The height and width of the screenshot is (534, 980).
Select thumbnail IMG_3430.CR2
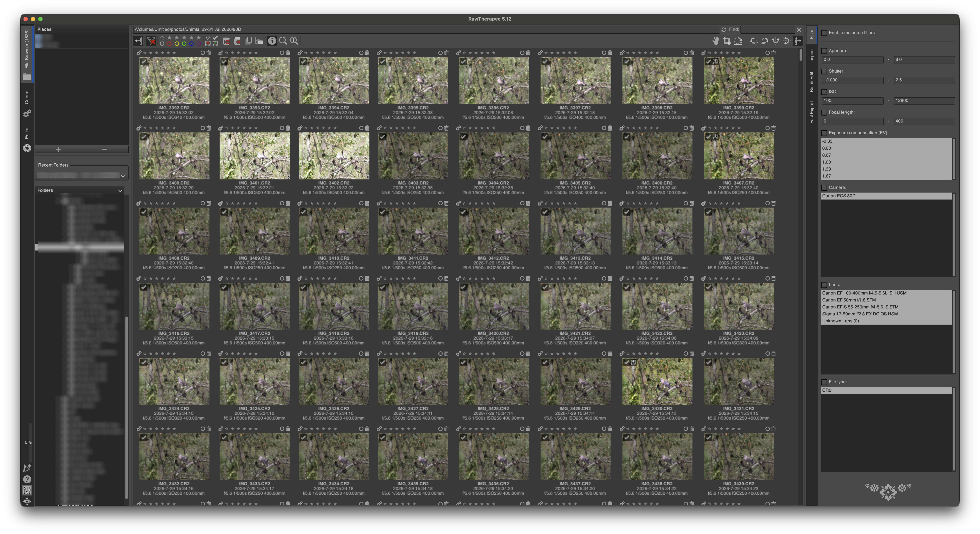(657, 381)
